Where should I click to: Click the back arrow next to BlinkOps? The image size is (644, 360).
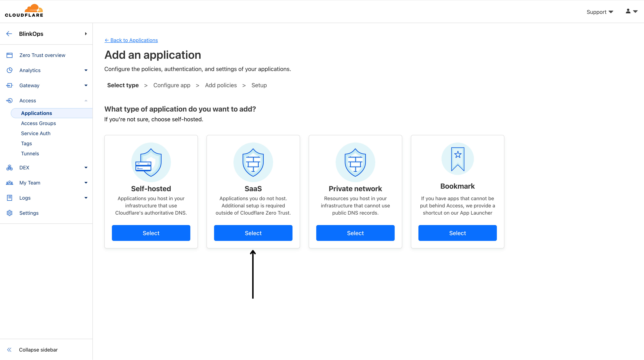pos(9,34)
